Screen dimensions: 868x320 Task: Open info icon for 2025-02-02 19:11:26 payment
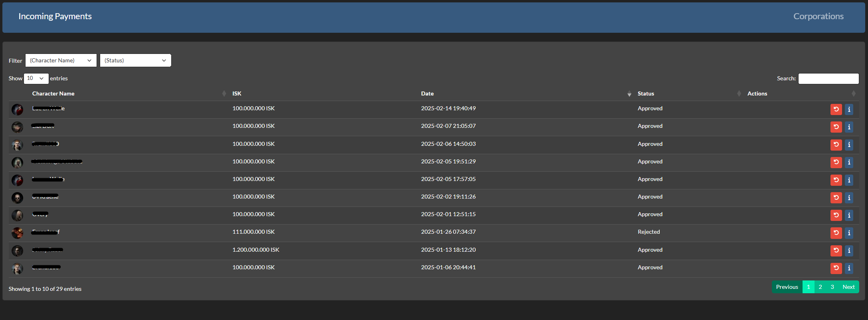[x=849, y=198]
